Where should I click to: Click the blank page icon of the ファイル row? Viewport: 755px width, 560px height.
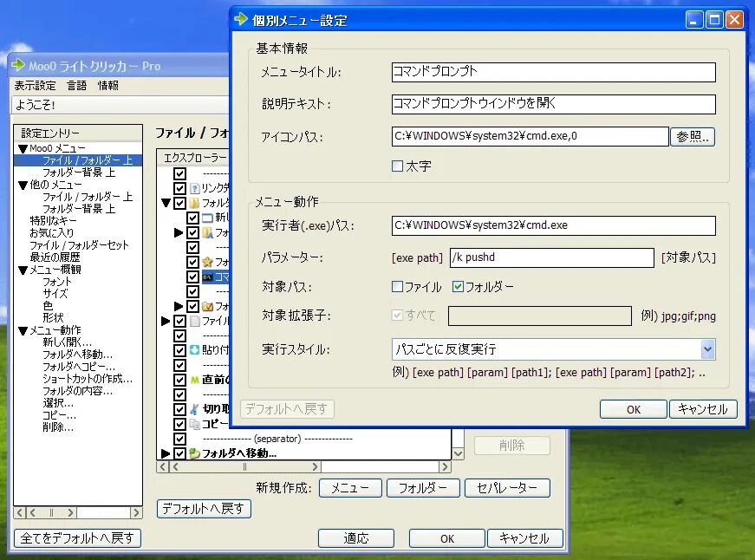click(194, 321)
